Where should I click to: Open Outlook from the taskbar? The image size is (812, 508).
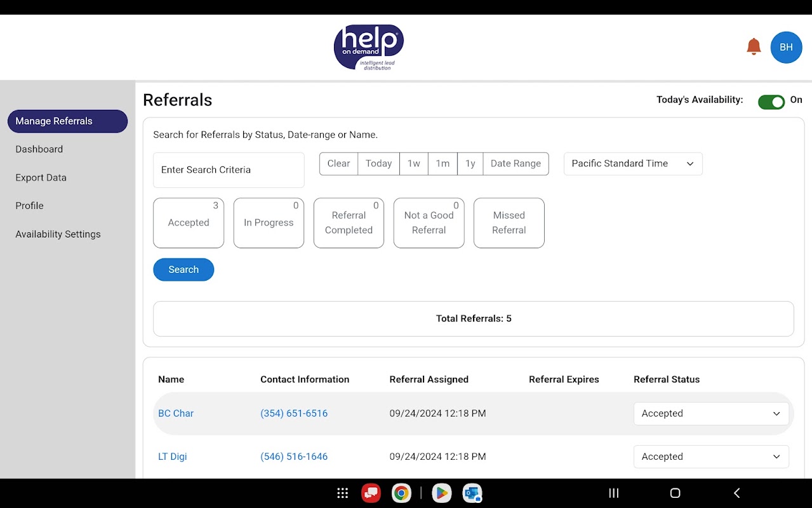pos(472,493)
